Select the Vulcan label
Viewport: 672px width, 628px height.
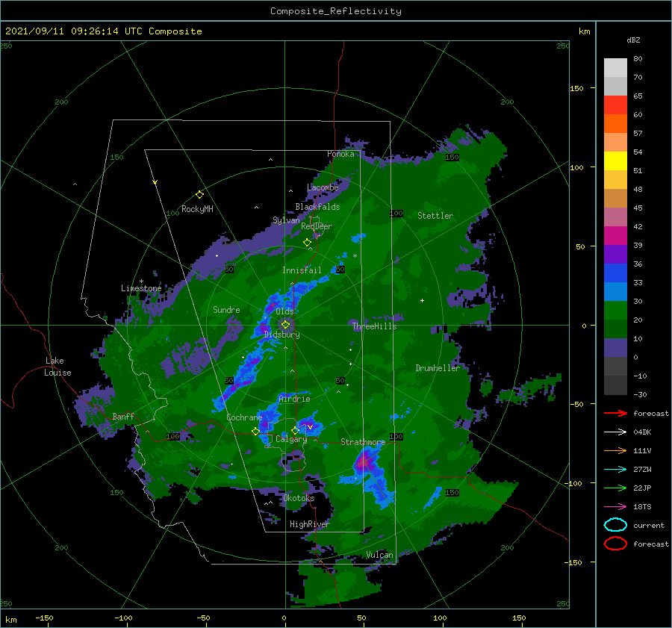click(x=379, y=555)
